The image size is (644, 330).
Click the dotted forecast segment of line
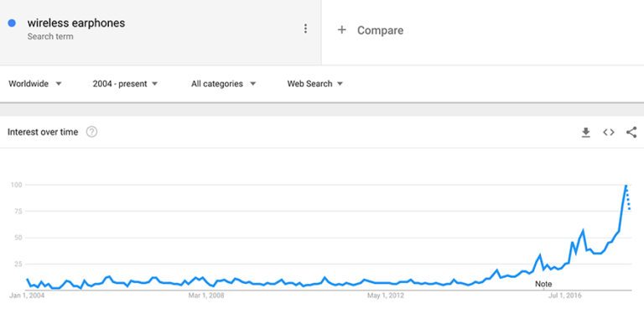628,197
